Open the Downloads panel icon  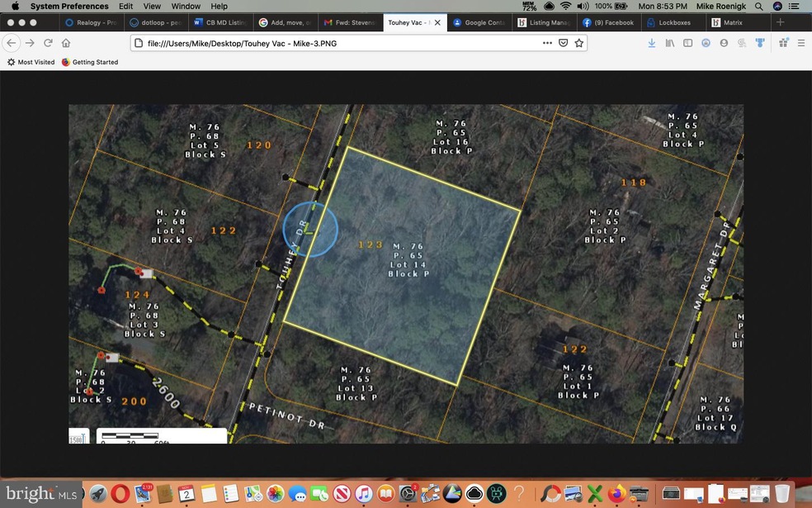(652, 43)
